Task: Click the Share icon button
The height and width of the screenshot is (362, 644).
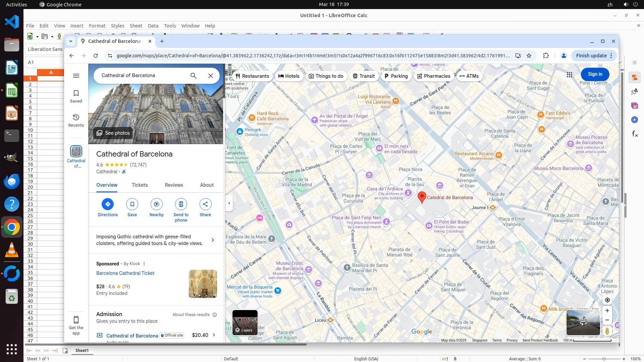Action: pos(205,204)
